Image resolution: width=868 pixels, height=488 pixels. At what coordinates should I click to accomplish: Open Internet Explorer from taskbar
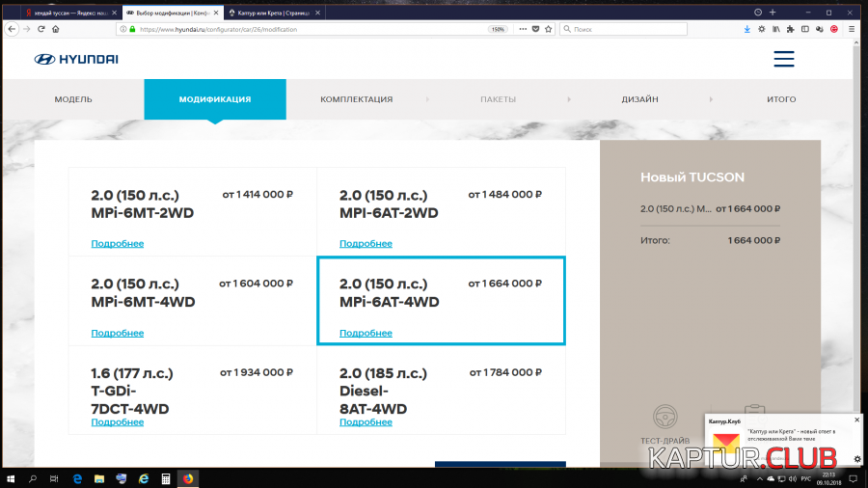point(144,478)
